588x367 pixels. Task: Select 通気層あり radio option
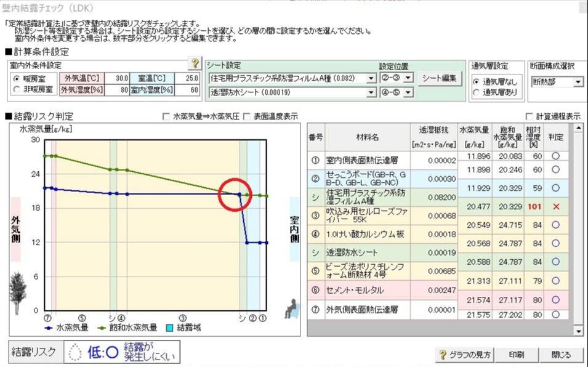click(x=477, y=92)
